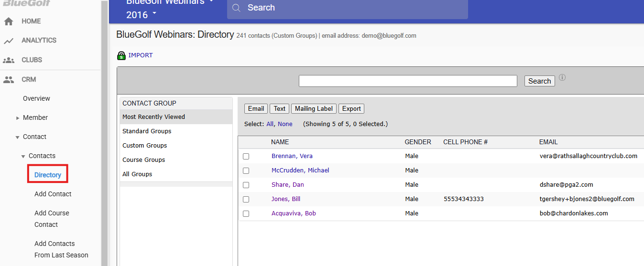
Task: Click the EMAIL column header
Action: pyautogui.click(x=548, y=142)
